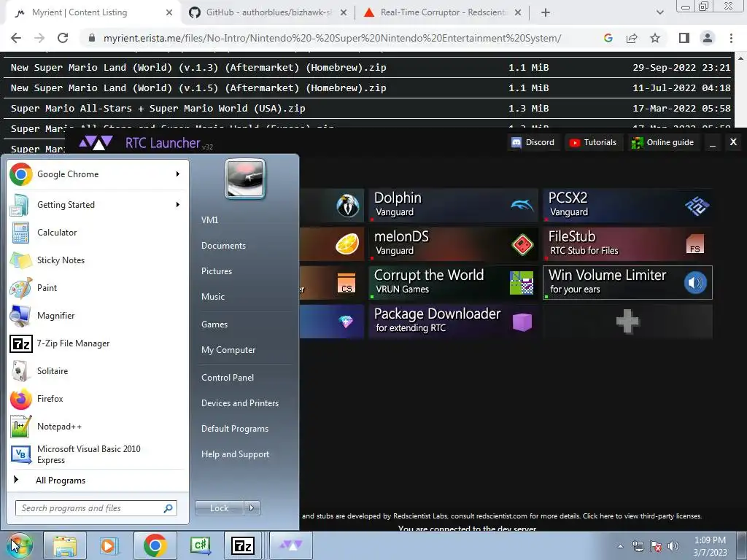Show All Programs list
Viewport: 747px width, 560px height.
click(61, 481)
